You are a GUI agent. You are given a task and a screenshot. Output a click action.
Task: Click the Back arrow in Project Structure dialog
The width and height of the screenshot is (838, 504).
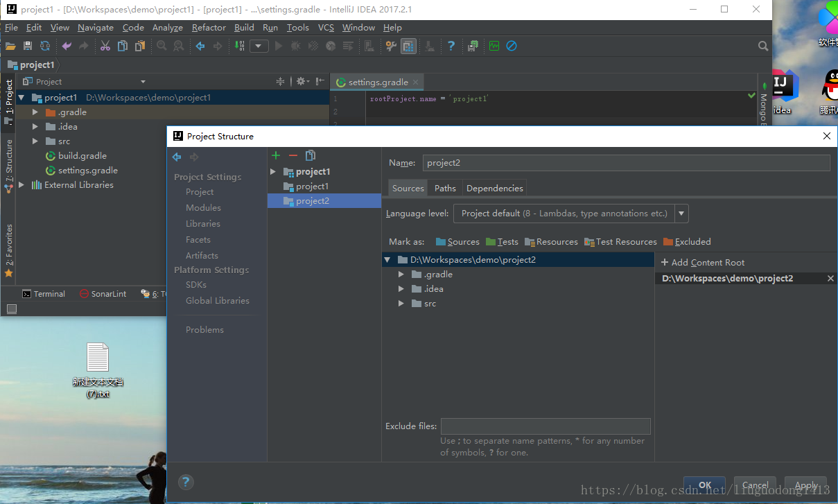[177, 157]
